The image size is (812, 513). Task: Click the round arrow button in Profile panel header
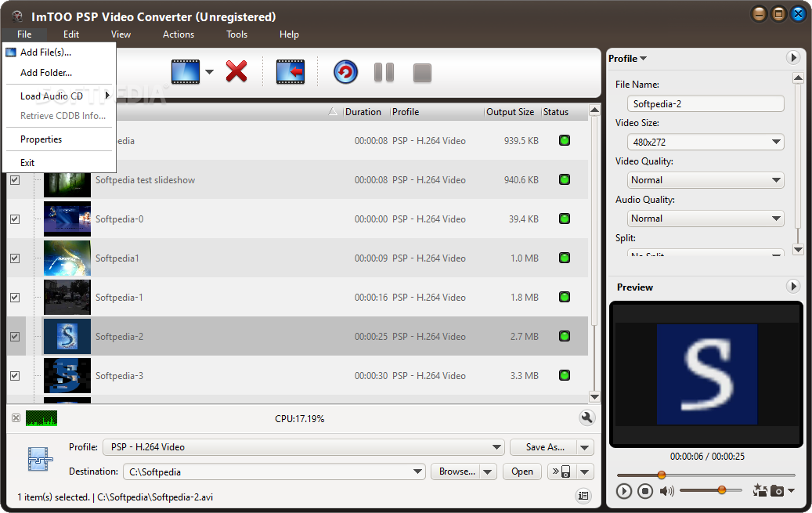[x=792, y=57]
